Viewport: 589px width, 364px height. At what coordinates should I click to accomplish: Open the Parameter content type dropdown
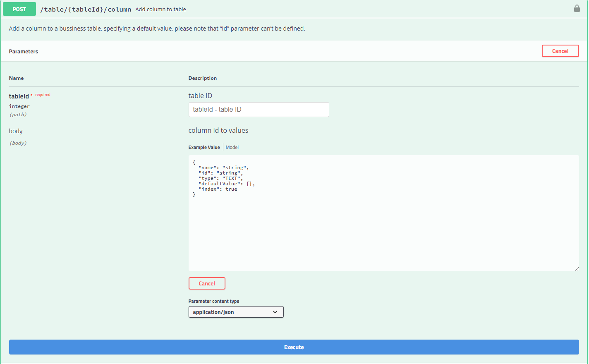point(236,312)
